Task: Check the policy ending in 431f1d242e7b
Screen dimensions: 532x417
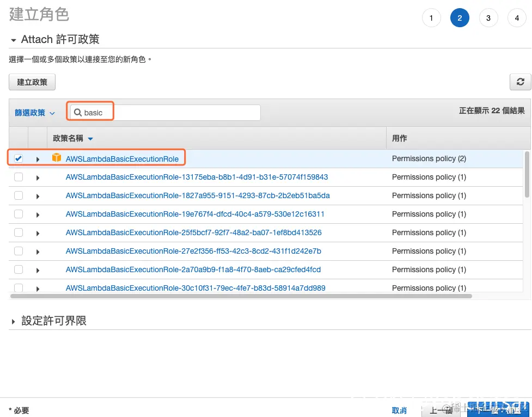Action: pos(19,251)
